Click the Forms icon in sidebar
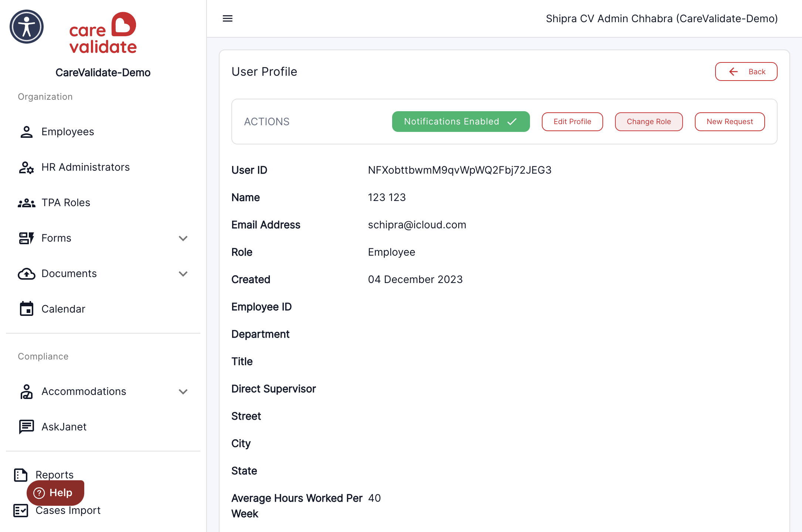The image size is (802, 532). (26, 238)
